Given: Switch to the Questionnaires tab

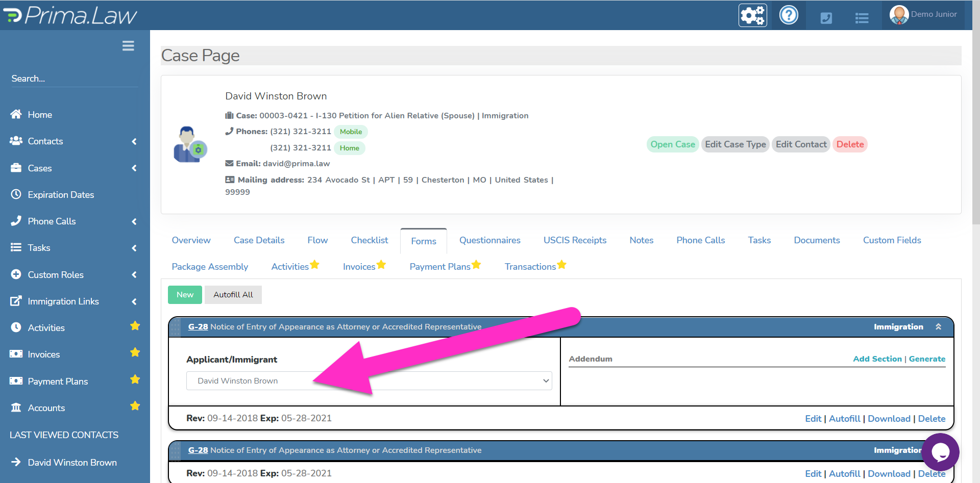Looking at the screenshot, I should 489,240.
